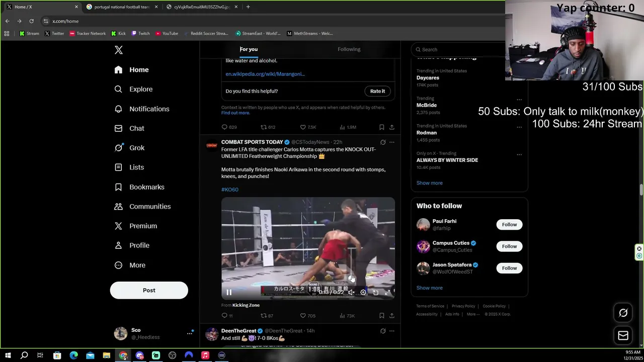The height and width of the screenshot is (362, 644).
Task: Open Grok actions on COMBAT SPORTS TODAY post
Action: (x=383, y=142)
